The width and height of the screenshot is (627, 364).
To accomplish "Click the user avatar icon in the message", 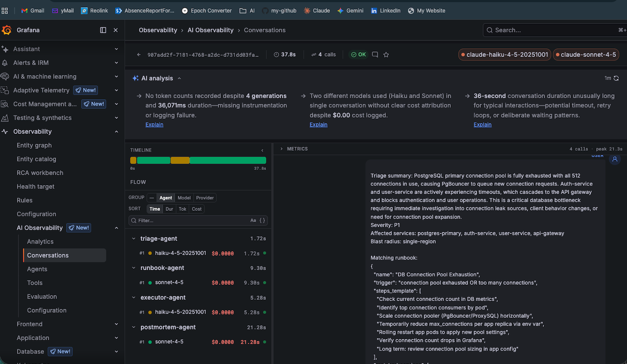I will coord(615,159).
